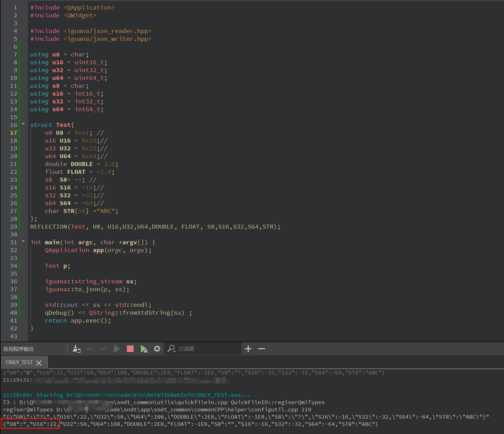Close the ONLY_TEST output tab

pyautogui.click(x=39, y=362)
